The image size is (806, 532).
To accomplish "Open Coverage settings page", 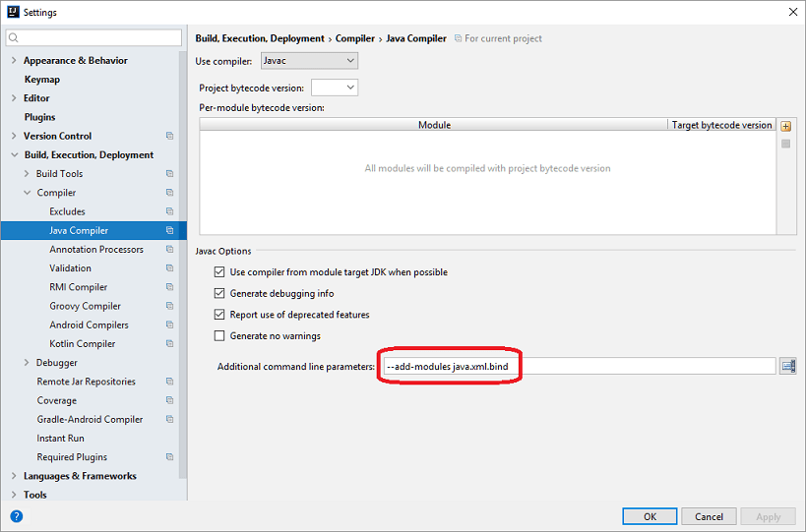I will click(x=56, y=400).
